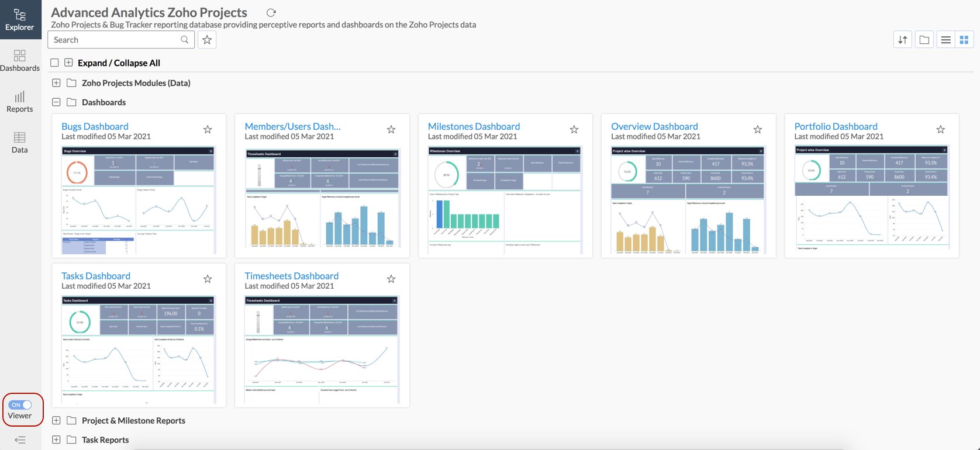Expand Zoho Projects Modules (Data) folder
This screenshot has height=450, width=980.
click(x=56, y=83)
